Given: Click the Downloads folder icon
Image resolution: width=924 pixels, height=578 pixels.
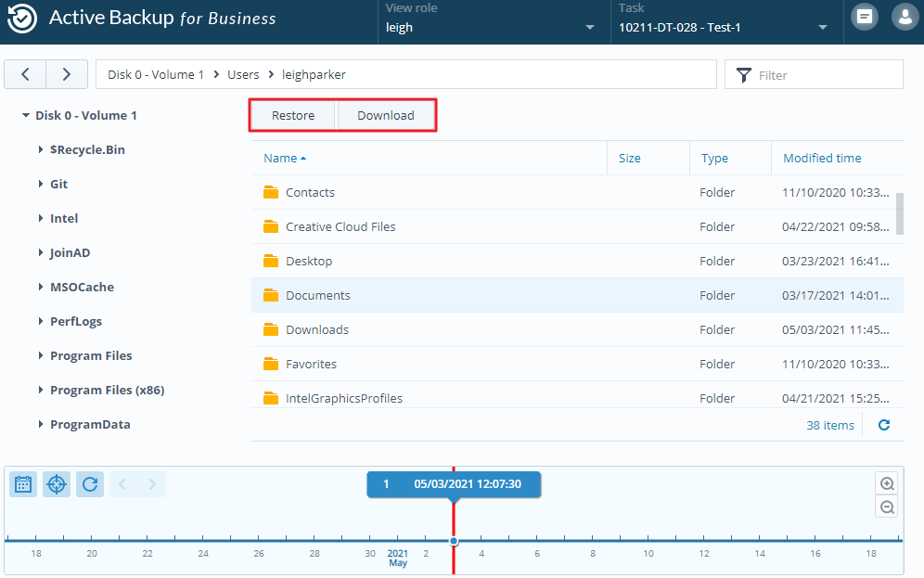Looking at the screenshot, I should (x=271, y=329).
